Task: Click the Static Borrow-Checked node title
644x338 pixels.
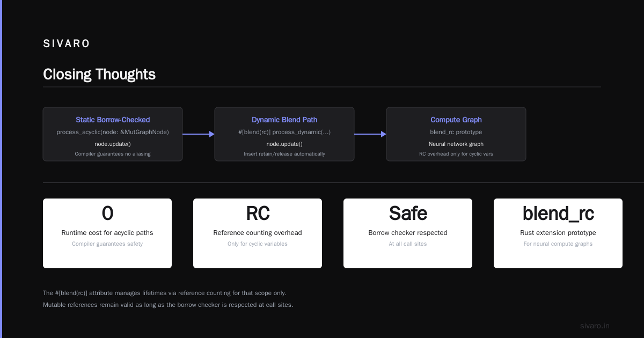Action: pos(113,120)
